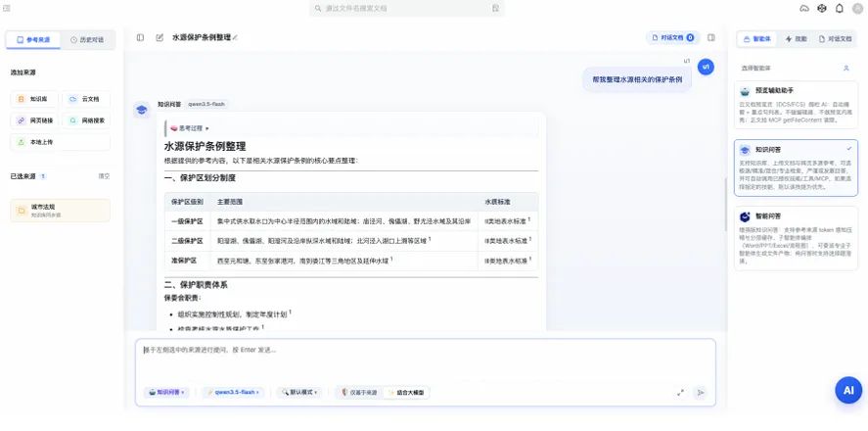This screenshot has height=431, width=868.
Task: Open the 知识问答 agent dropdown in input bar
Action: pos(166,392)
